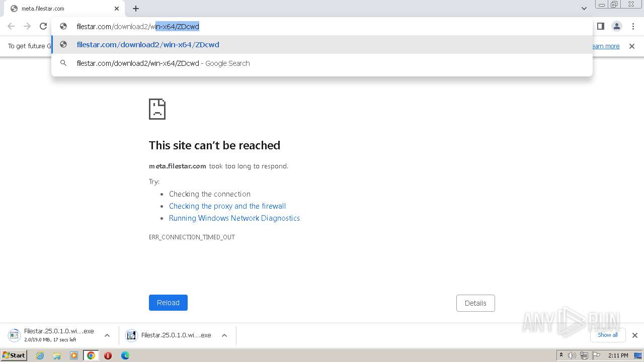Follow the 'Learn more' link in the info bar
The image size is (644, 362).
tap(606, 46)
